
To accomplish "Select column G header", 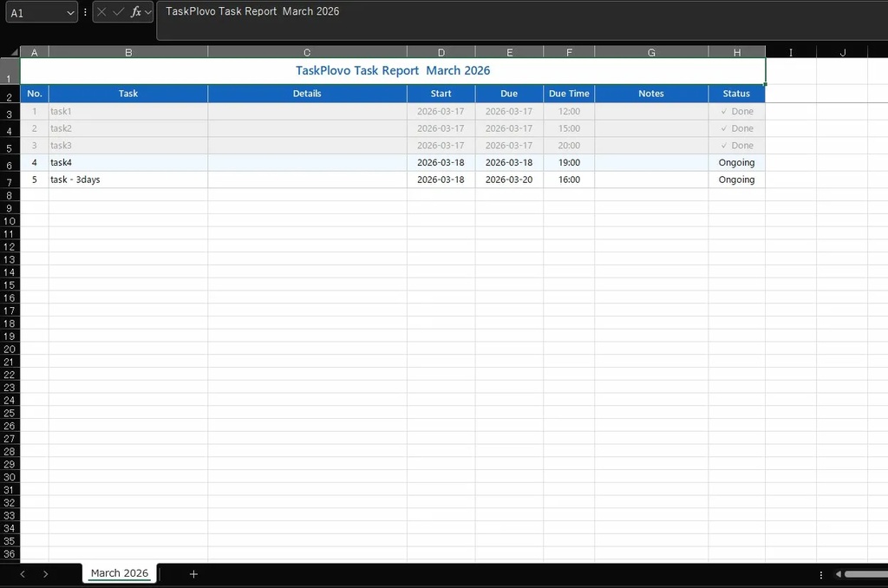I will pos(651,52).
